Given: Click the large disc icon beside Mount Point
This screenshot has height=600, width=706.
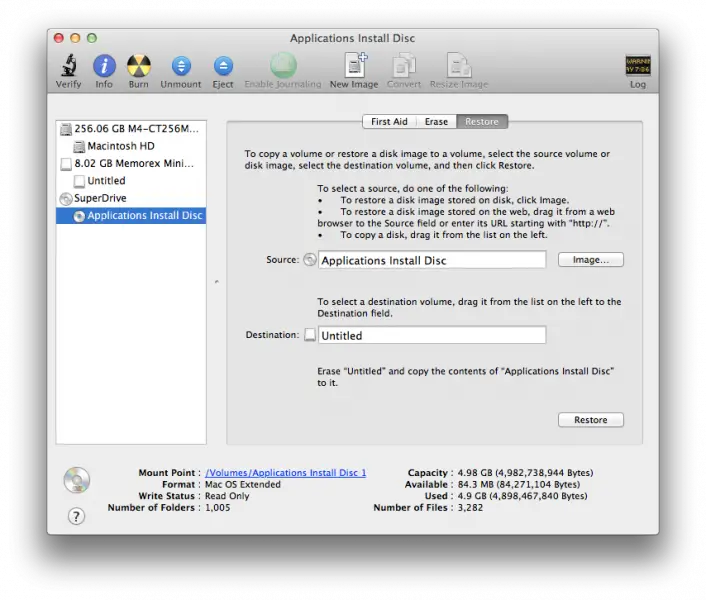Looking at the screenshot, I should click(x=77, y=480).
